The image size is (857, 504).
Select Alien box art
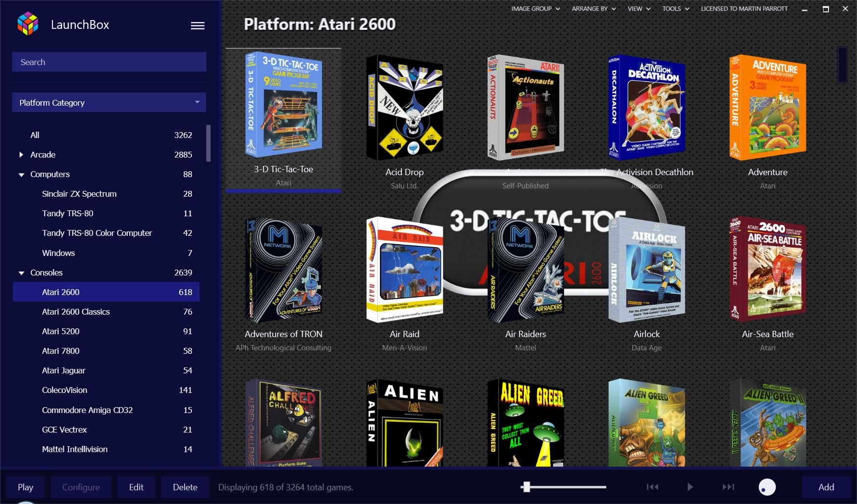(405, 423)
